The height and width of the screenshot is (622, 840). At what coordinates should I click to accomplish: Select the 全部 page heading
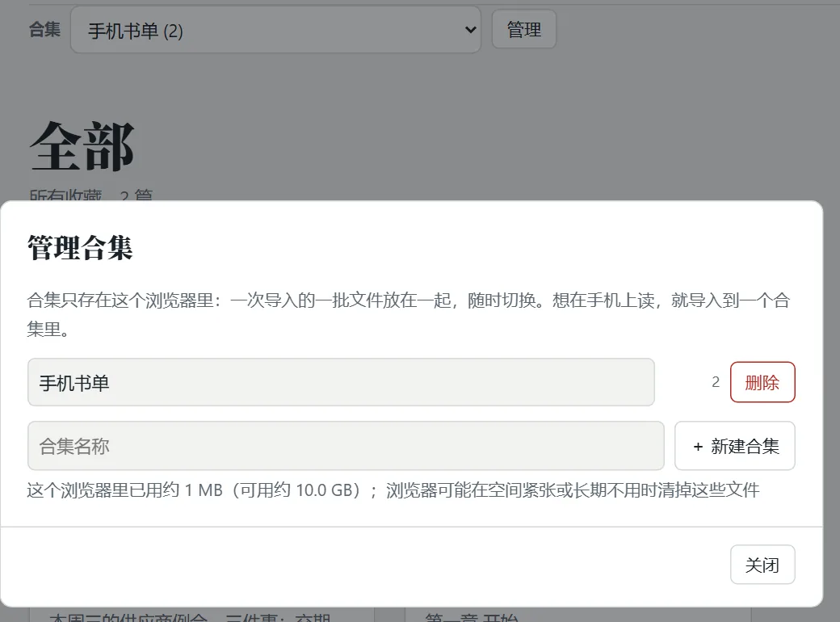(82, 146)
